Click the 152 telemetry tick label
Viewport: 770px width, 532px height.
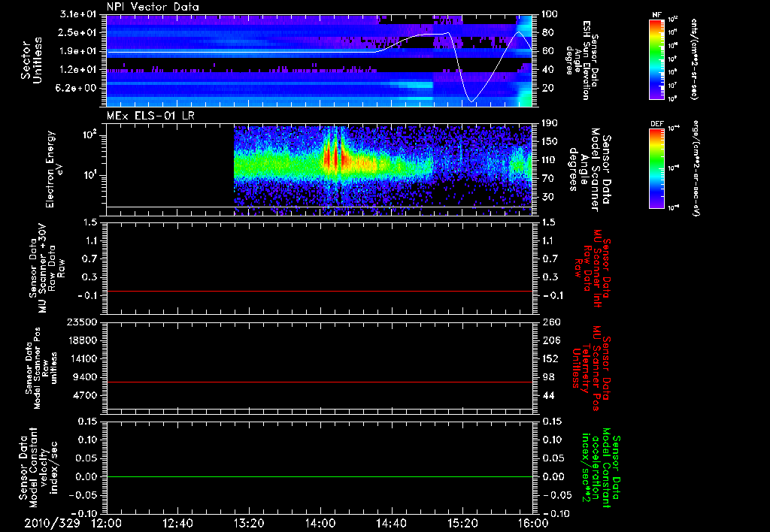pyautogui.click(x=550, y=358)
